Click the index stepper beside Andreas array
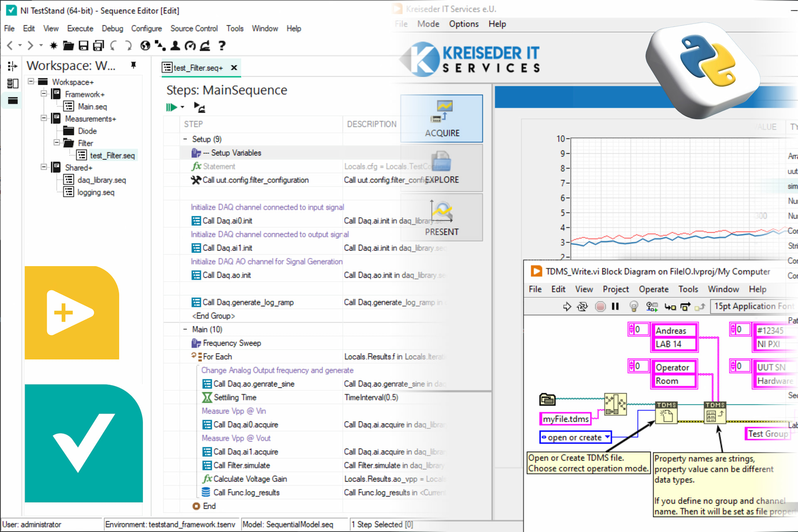Screen dimensions: 798x532 point(632,329)
